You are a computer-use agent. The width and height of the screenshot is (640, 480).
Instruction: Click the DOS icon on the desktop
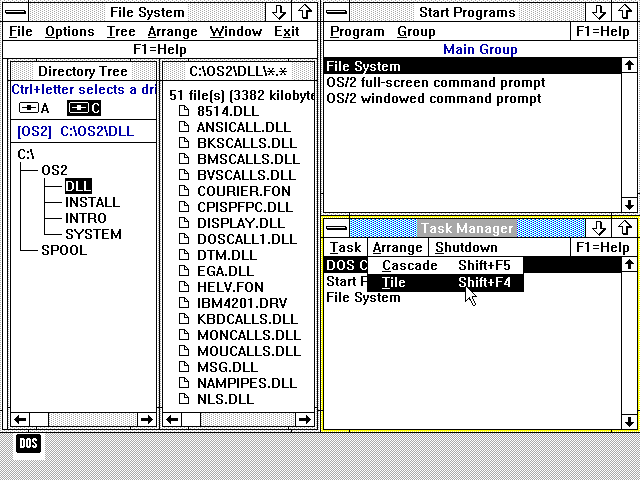(x=29, y=444)
